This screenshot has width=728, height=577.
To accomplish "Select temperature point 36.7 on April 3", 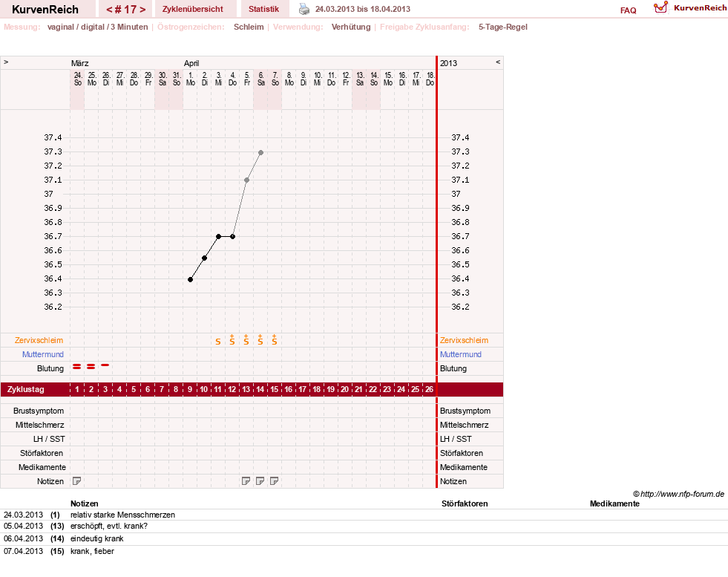I will click(x=218, y=236).
